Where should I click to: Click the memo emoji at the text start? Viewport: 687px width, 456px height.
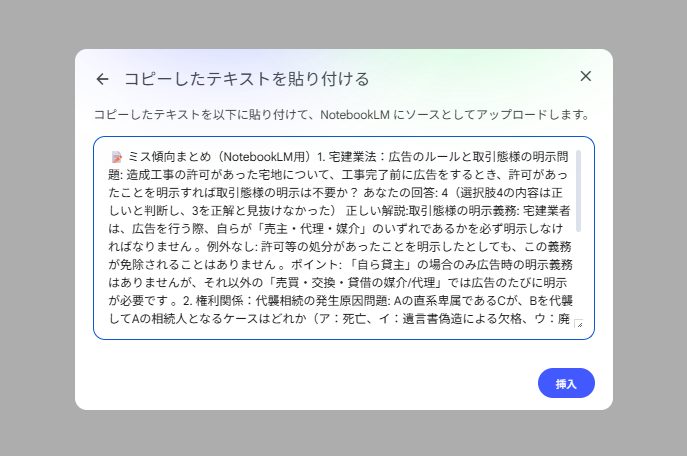click(116, 157)
